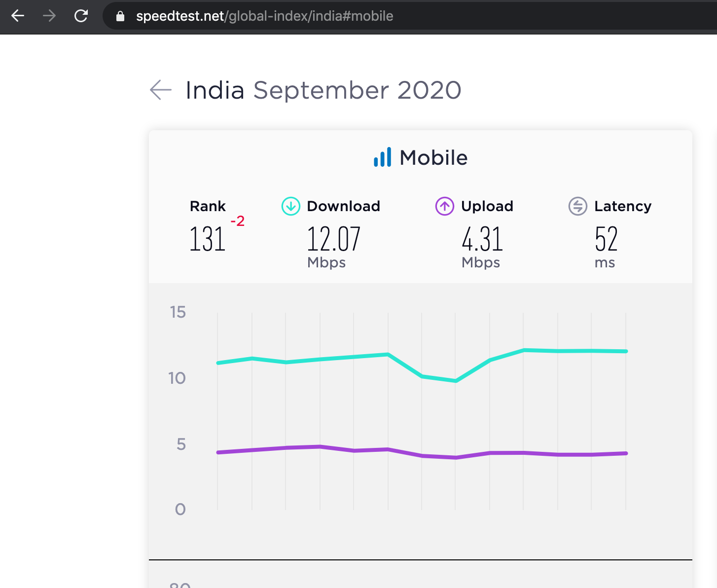Click the red -2 rank change

(x=238, y=221)
